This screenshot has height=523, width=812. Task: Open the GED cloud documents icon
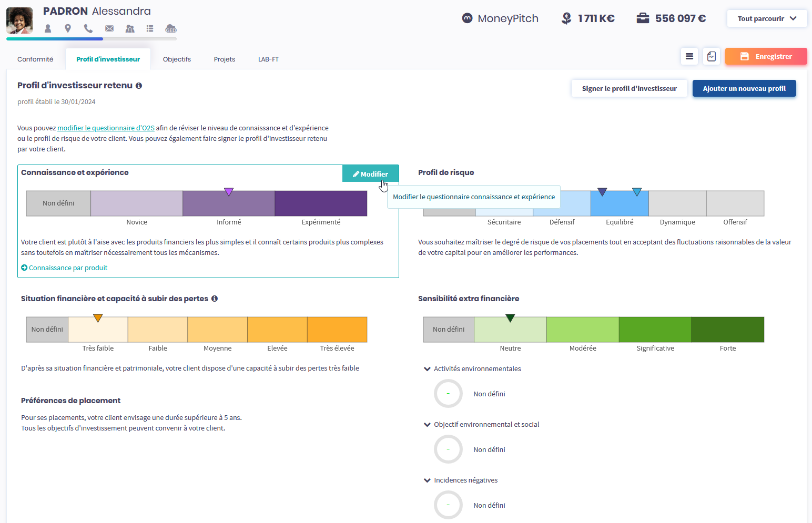[x=170, y=28]
